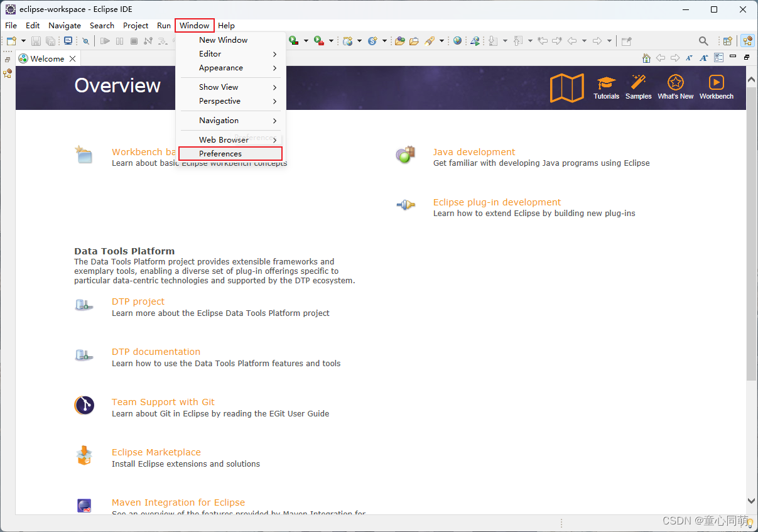Open Team Support with Git link
758x532 pixels.
(163, 402)
